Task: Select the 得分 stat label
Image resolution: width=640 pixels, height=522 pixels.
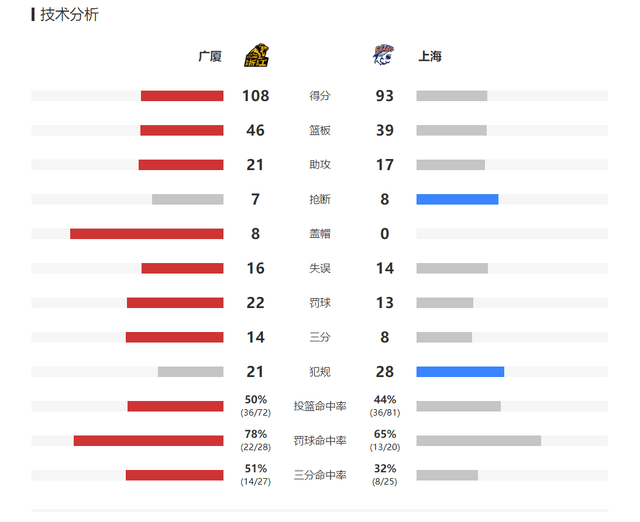Action: tap(320, 96)
